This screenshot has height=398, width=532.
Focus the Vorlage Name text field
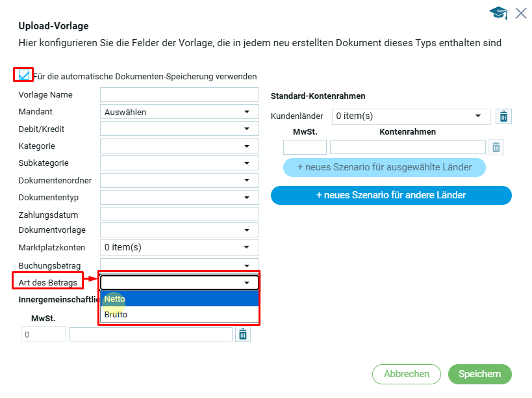pos(179,95)
